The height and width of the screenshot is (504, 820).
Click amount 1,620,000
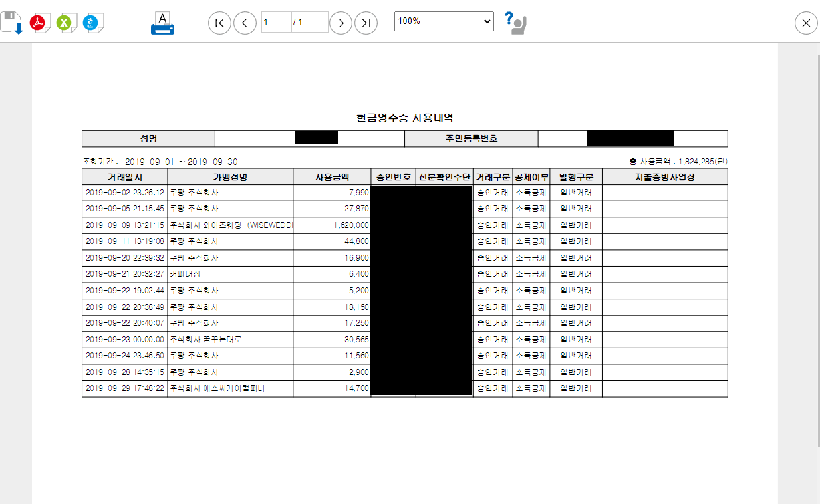[x=351, y=225]
